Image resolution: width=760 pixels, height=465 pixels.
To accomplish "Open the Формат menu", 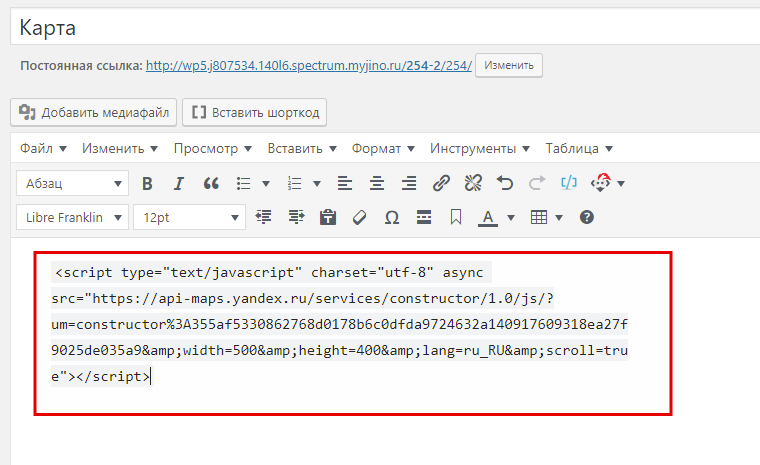I will [x=383, y=148].
